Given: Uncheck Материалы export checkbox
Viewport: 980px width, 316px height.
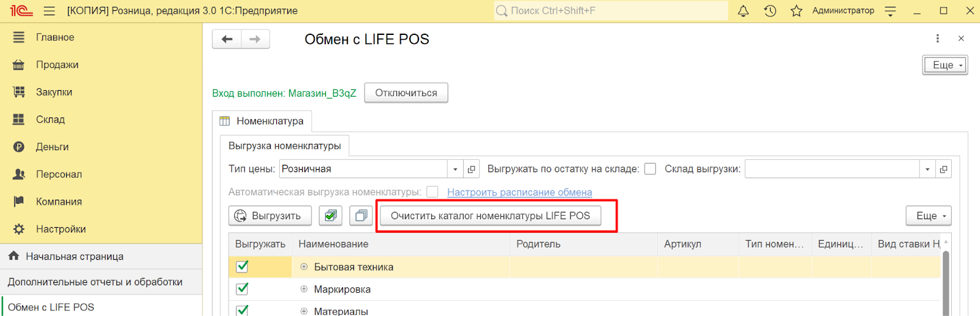Looking at the screenshot, I should (243, 310).
